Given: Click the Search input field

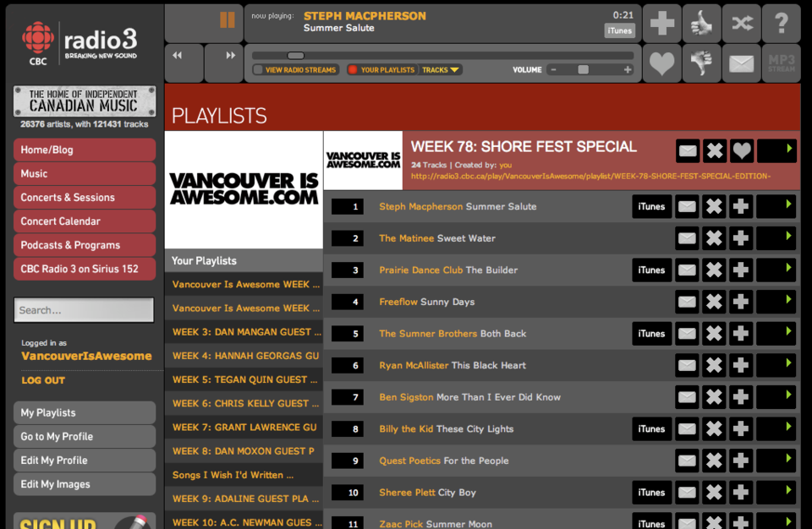Looking at the screenshot, I should pos(84,310).
